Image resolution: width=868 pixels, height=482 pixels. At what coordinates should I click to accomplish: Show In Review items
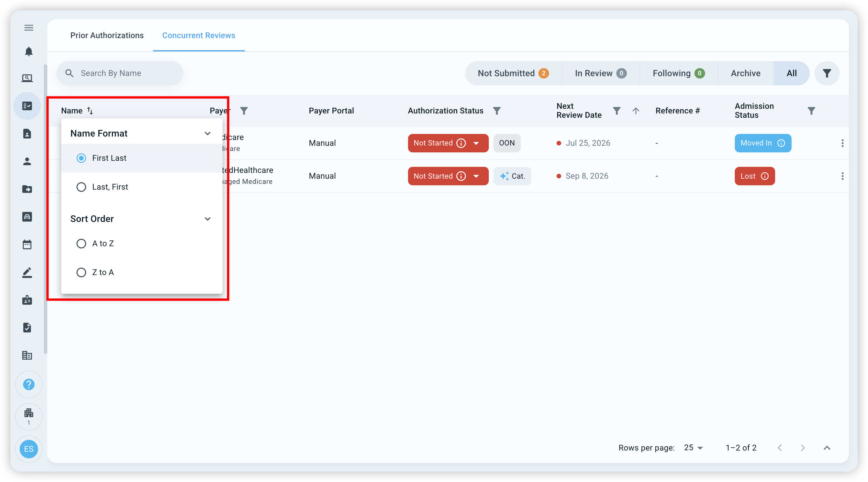tap(601, 73)
